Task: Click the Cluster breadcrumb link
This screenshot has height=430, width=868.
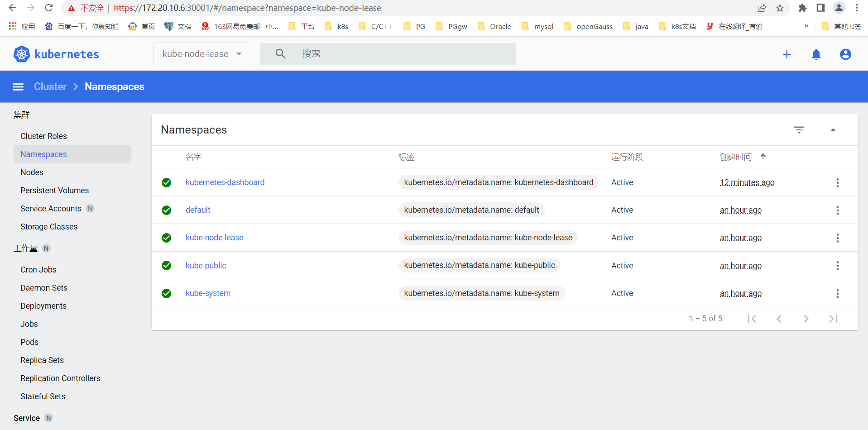Action: click(50, 86)
